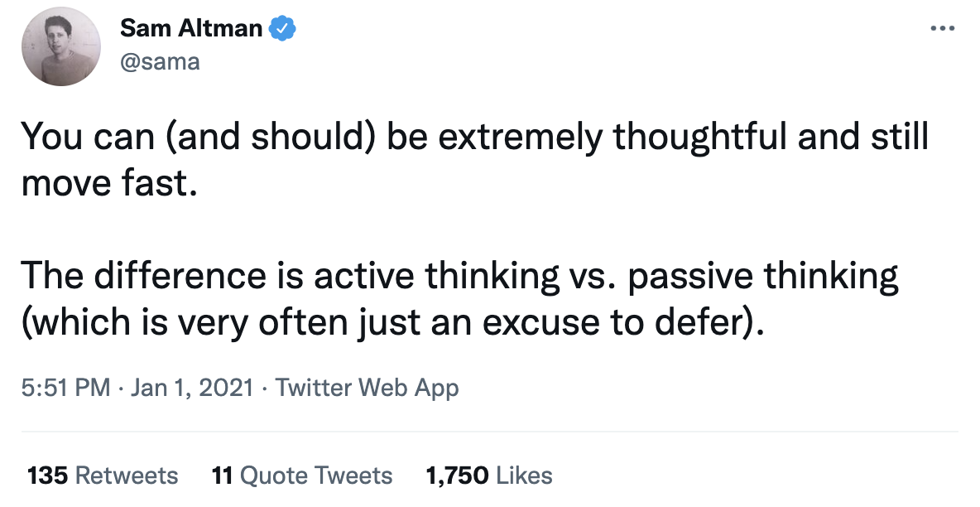
Task: Click the bold number 1,750
Action: point(457,476)
